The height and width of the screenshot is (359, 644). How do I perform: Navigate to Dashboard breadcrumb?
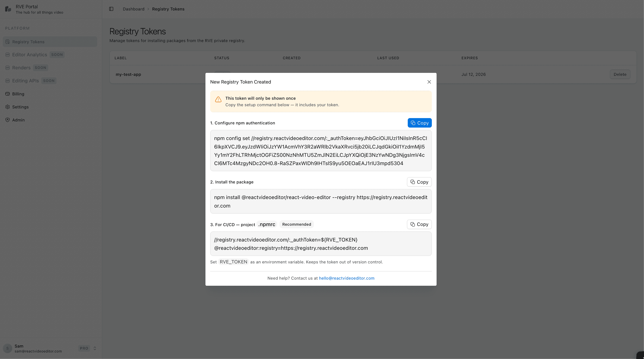[134, 9]
